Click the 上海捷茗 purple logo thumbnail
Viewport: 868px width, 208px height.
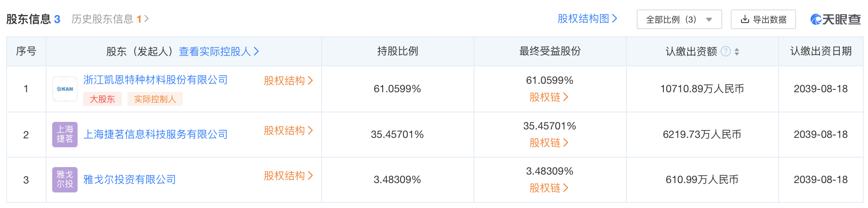coord(65,134)
